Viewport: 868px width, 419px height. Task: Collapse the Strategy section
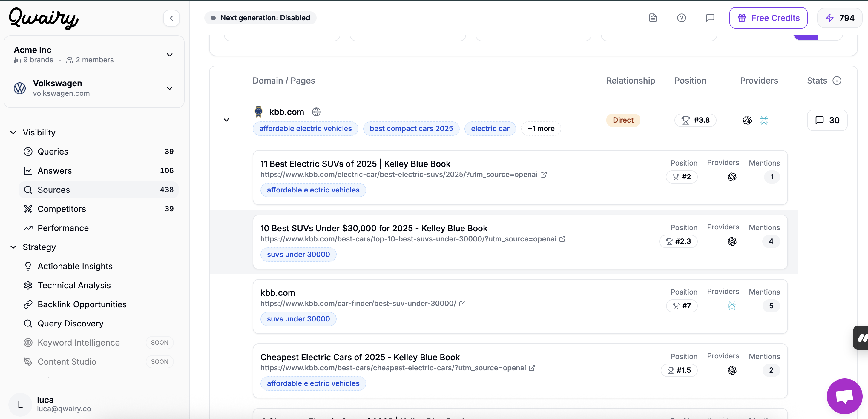tap(13, 247)
